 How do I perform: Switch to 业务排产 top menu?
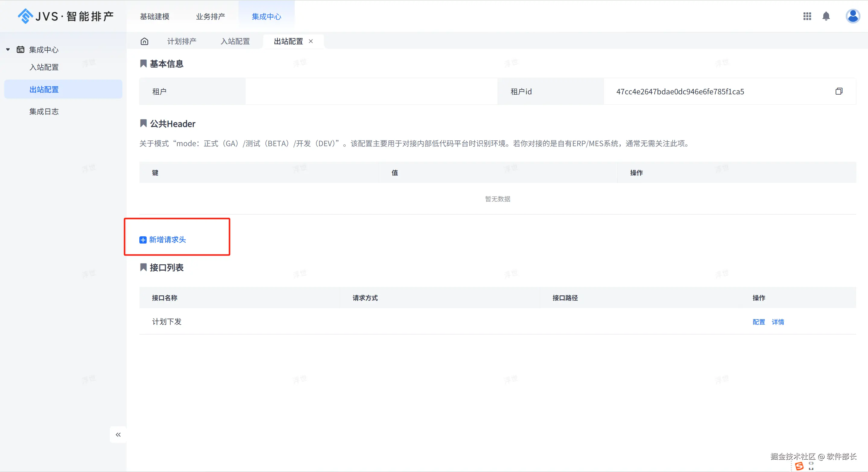click(211, 17)
